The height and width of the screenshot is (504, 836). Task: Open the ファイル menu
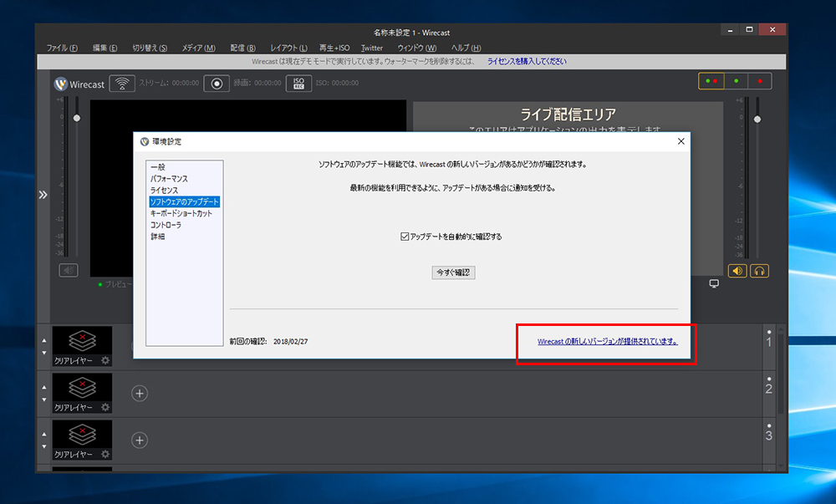[x=62, y=48]
